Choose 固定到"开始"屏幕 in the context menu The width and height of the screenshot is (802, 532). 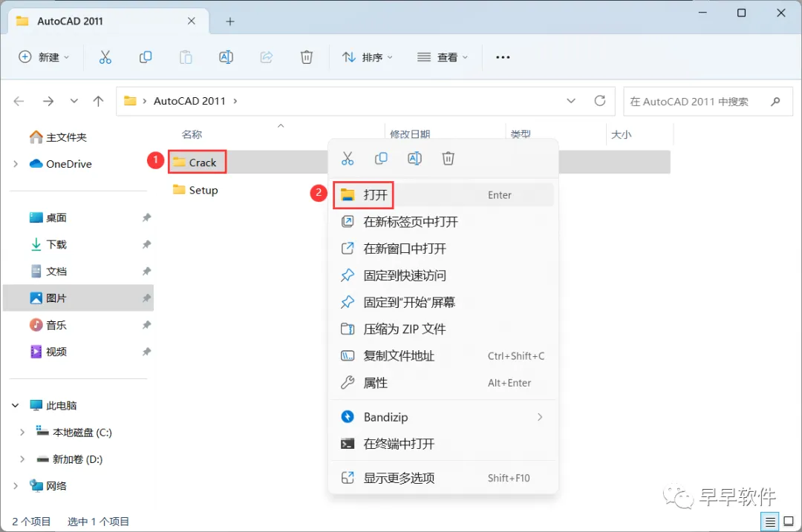tap(443, 302)
